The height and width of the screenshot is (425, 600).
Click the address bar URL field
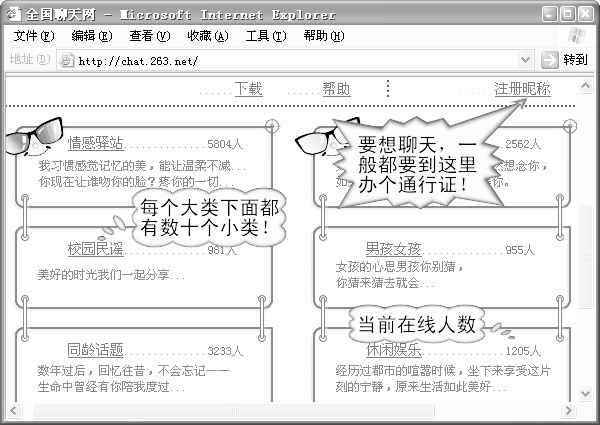coord(295,60)
